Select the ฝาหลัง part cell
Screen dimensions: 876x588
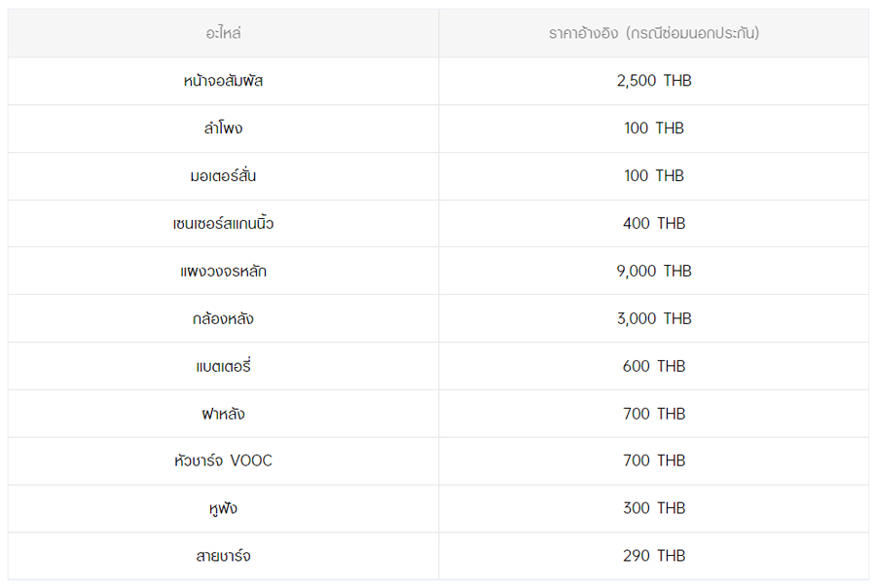[223, 414]
